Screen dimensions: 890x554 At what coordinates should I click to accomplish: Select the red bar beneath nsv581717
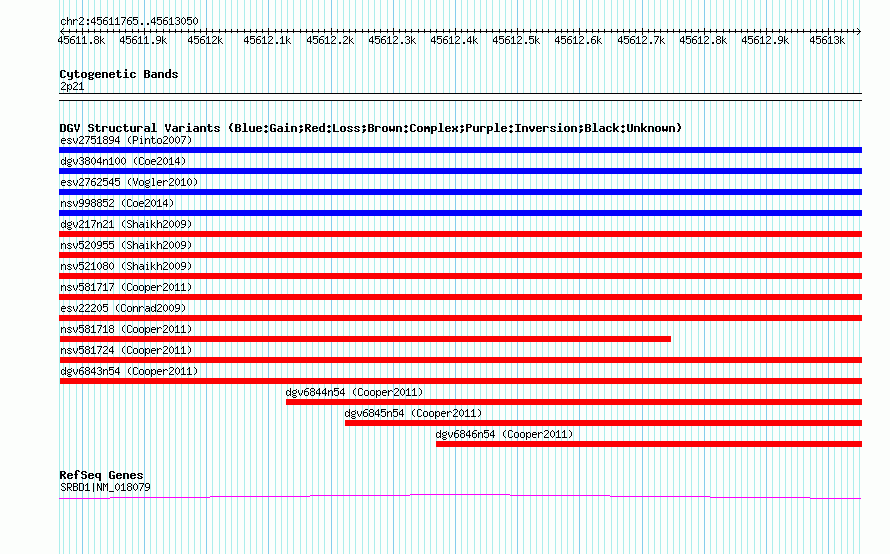(460, 297)
